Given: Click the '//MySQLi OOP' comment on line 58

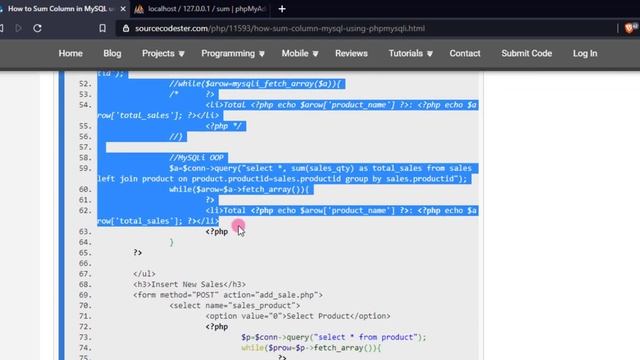Looking at the screenshot, I should [196, 158].
